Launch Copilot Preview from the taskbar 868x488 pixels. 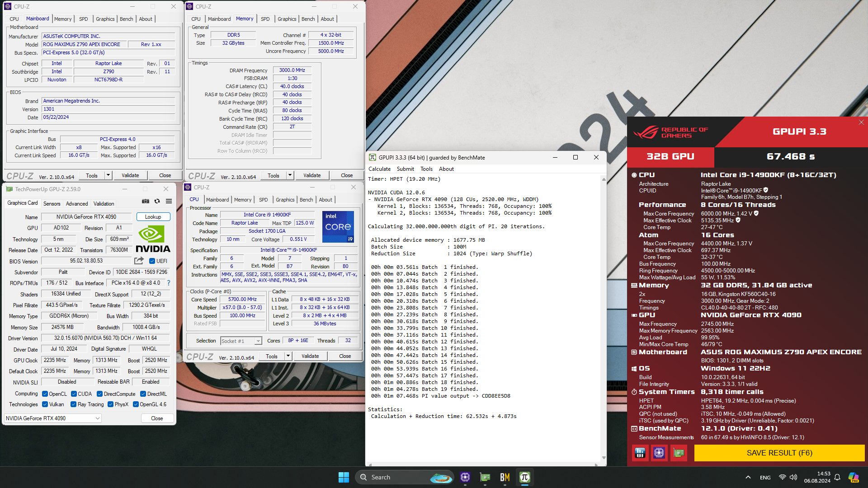[854, 477]
